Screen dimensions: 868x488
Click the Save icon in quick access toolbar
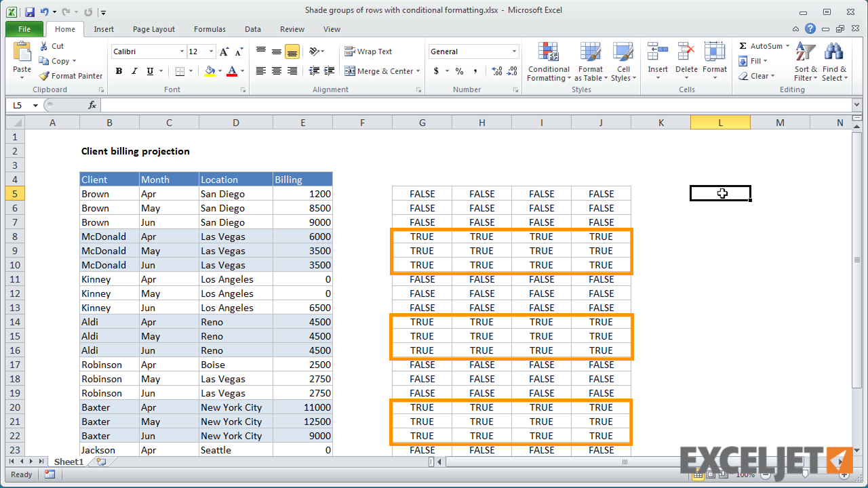point(30,12)
